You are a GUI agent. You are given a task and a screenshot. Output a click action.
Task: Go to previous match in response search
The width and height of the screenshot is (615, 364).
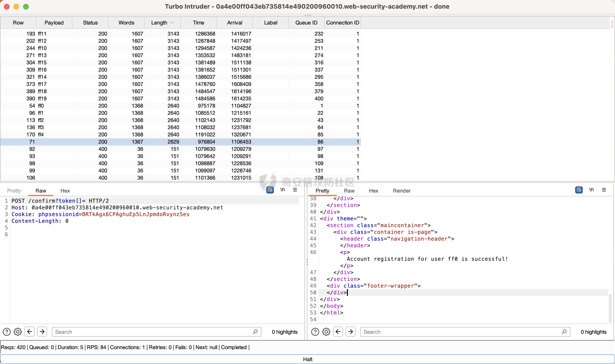338,332
